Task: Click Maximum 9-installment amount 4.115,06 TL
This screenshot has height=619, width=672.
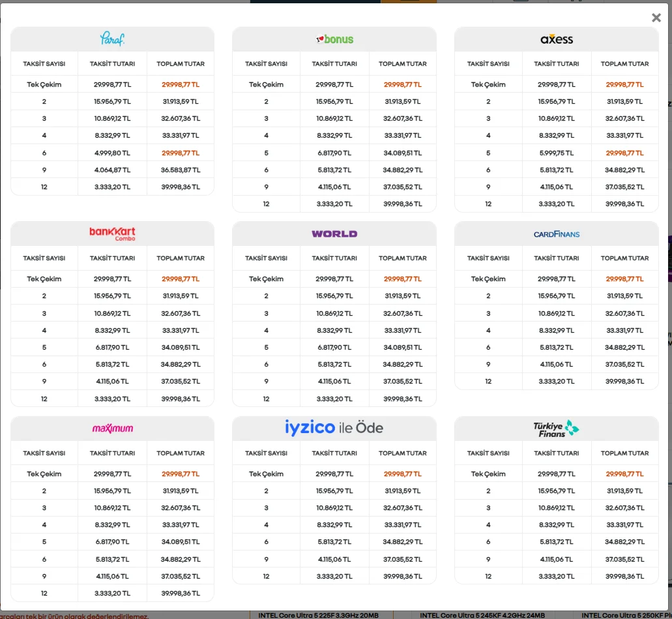Action: click(x=112, y=576)
